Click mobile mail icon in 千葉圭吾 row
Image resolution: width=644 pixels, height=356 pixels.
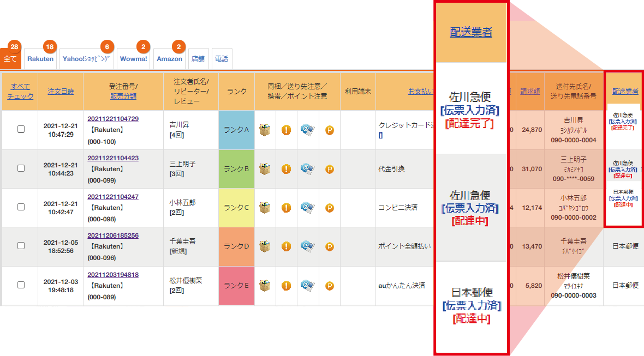pyautogui.click(x=308, y=246)
